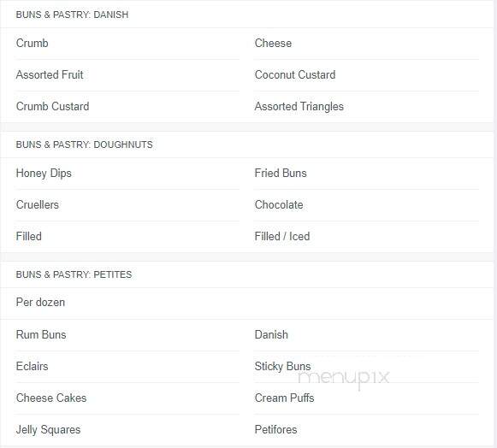The height and width of the screenshot is (448, 497).
Task: Open Buns & Pastry: Doughnuts section header
Action: 85,144
